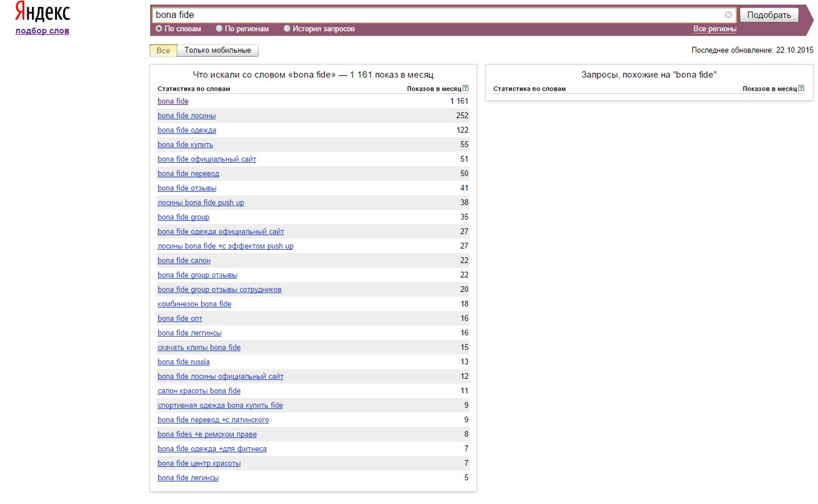Viewport: 818px width, 504px height.
Task: Open the 'скачать клипы bona fide' link
Action: point(199,347)
